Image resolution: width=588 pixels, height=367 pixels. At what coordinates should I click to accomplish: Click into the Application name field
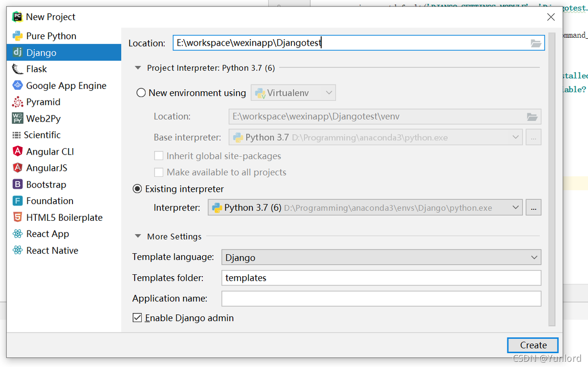(381, 298)
